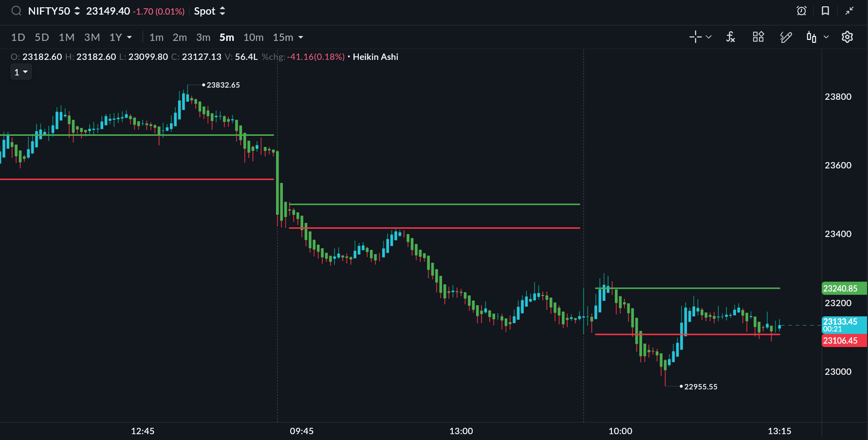The height and width of the screenshot is (440, 868).
Task: Select the 10m interval
Action: point(253,37)
